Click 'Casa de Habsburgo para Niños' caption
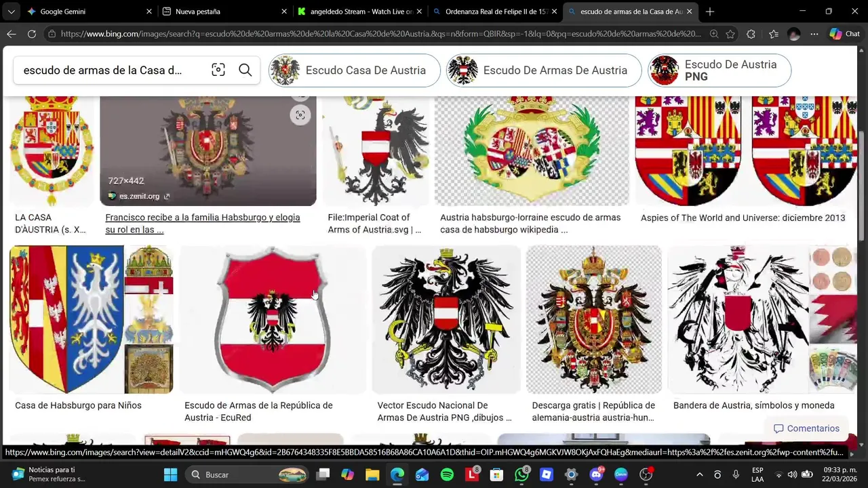This screenshot has width=868, height=488. 78,405
